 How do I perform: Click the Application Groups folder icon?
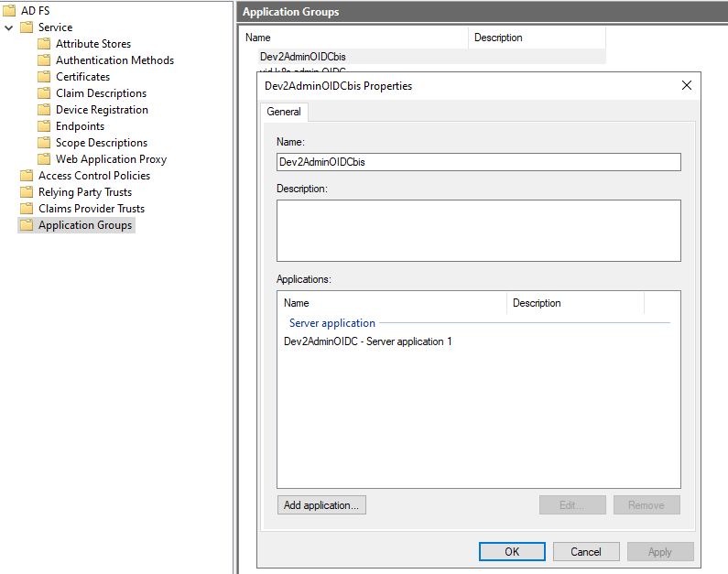pos(27,224)
